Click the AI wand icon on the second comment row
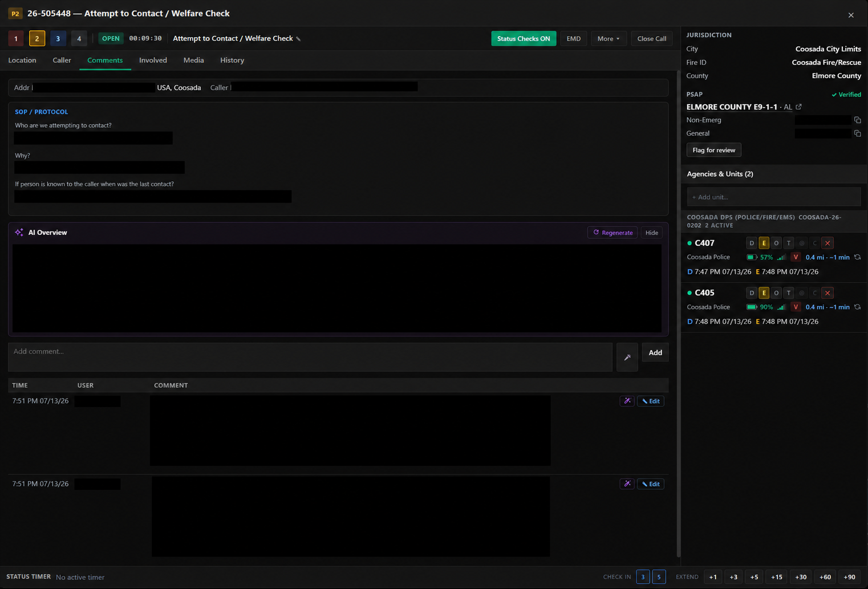This screenshot has height=589, width=868. (x=627, y=484)
